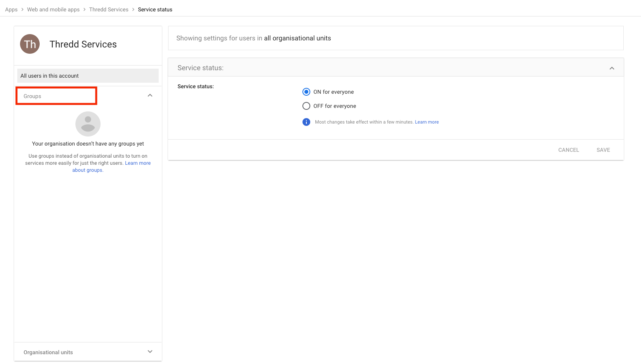Collapse the Service status panel chevron
Viewport: 641px width, 364px height.
pos(612,68)
